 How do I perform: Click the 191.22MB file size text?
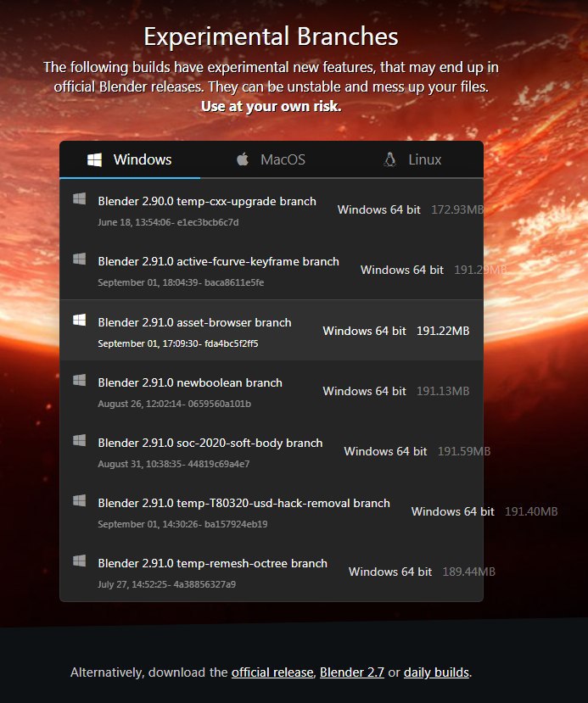tap(443, 331)
